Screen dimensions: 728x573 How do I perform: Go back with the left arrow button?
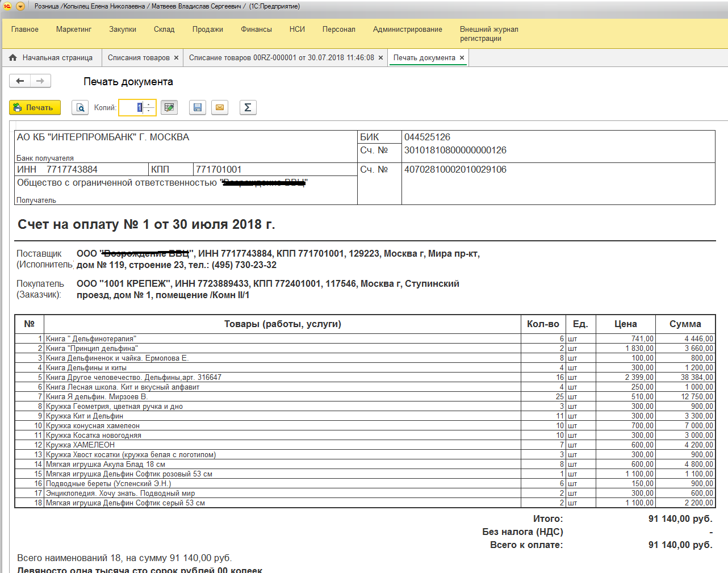20,81
